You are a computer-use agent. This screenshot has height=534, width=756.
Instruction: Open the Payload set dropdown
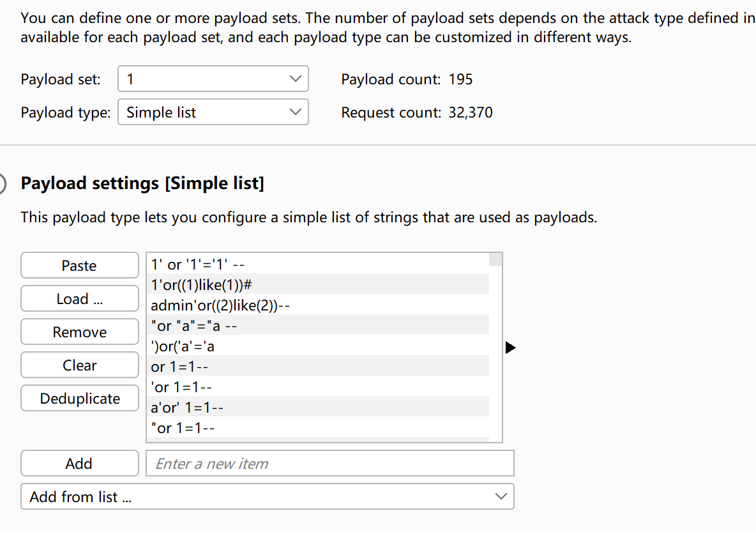213,79
